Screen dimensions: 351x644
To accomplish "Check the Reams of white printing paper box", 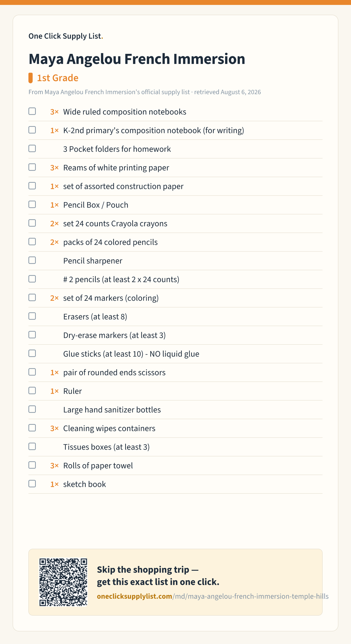I will click(32, 167).
